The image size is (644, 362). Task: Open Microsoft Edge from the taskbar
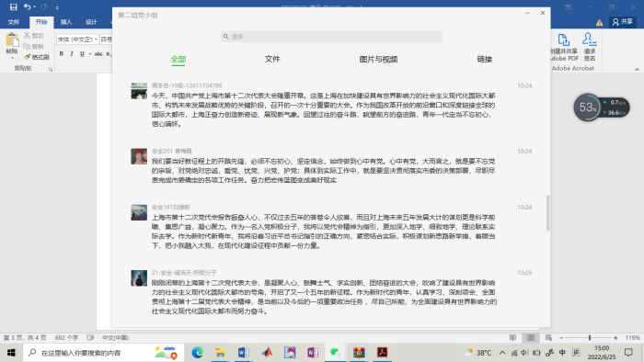197,352
